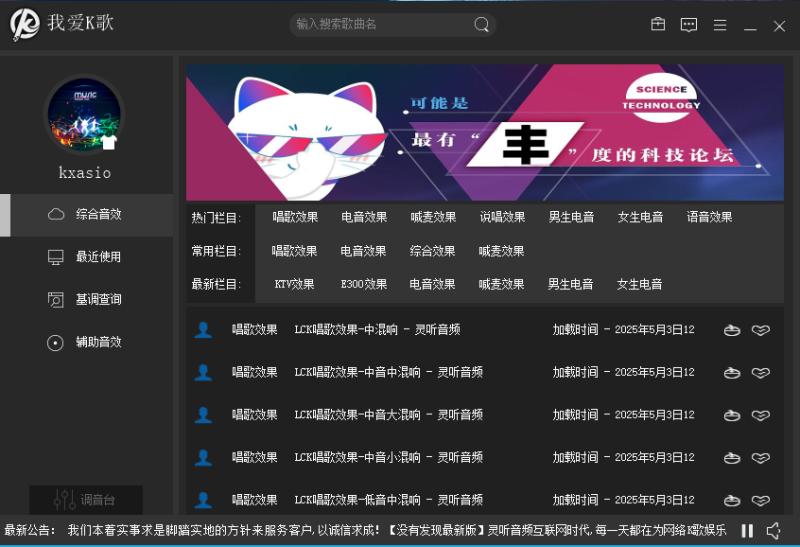This screenshot has width=800, height=547.
Task: Click user icon of 中混响 row
Action: (x=203, y=330)
